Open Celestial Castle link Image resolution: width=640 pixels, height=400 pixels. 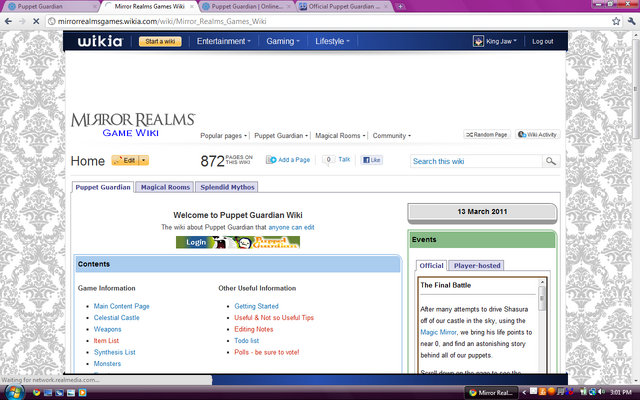tap(117, 318)
